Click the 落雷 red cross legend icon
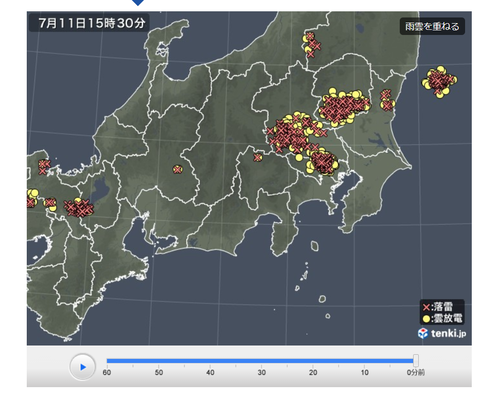Screen dimensions: 480x400 pos(426,307)
